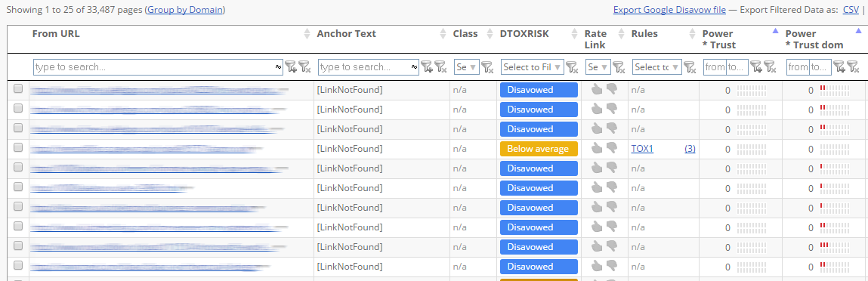Select the checkbox of the TOX1 row
The image size is (868, 281).
pos(18,147)
